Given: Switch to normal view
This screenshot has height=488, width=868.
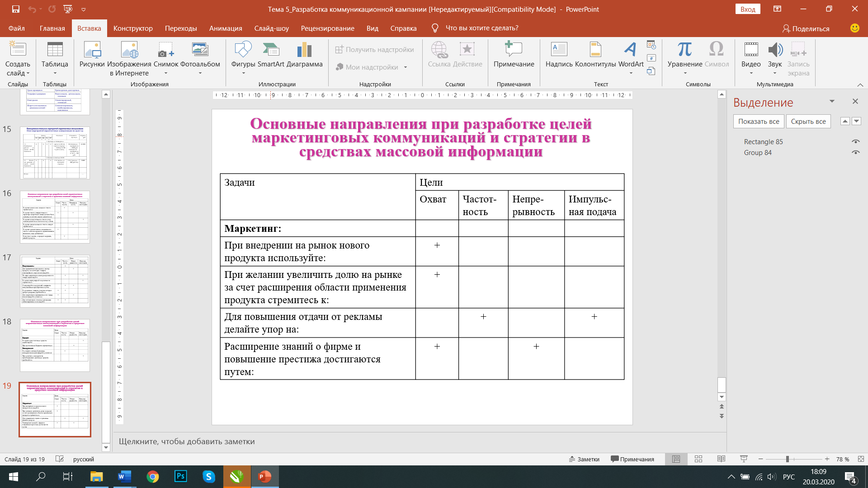Looking at the screenshot, I should click(676, 459).
